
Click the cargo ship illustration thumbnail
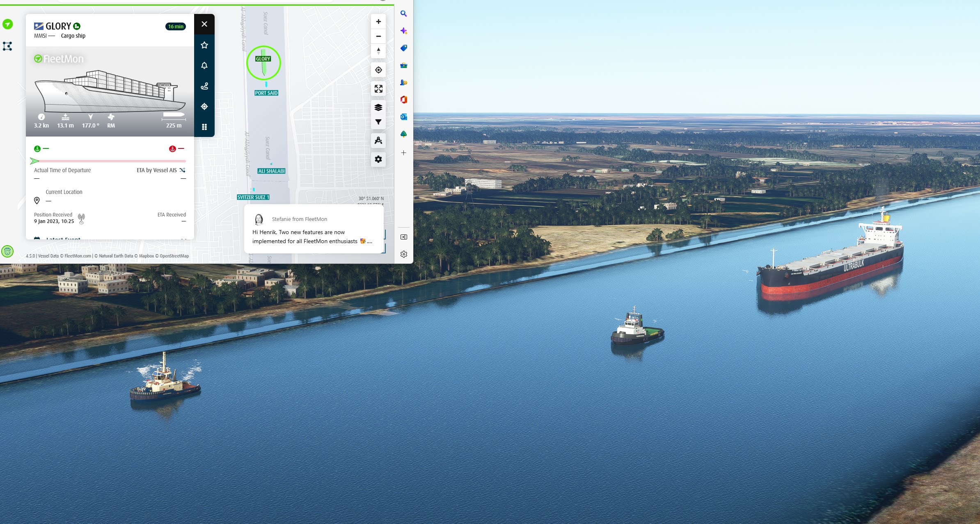click(110, 91)
